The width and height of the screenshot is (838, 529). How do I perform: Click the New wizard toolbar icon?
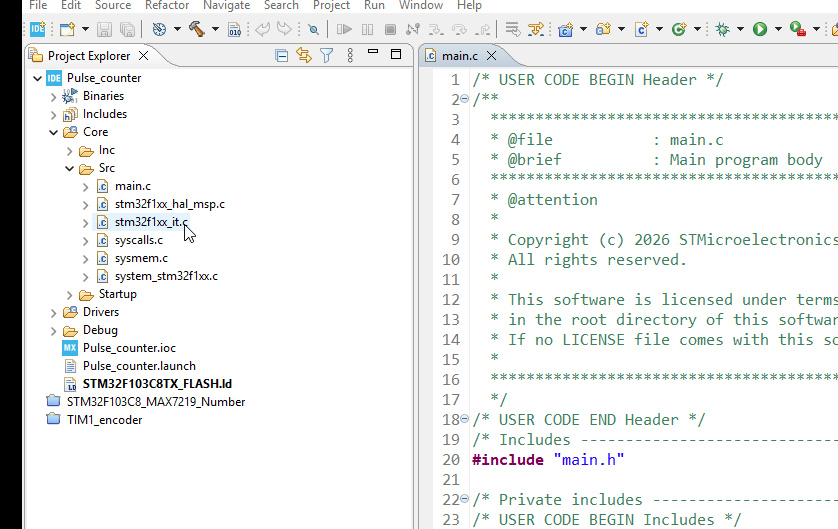(x=67, y=29)
